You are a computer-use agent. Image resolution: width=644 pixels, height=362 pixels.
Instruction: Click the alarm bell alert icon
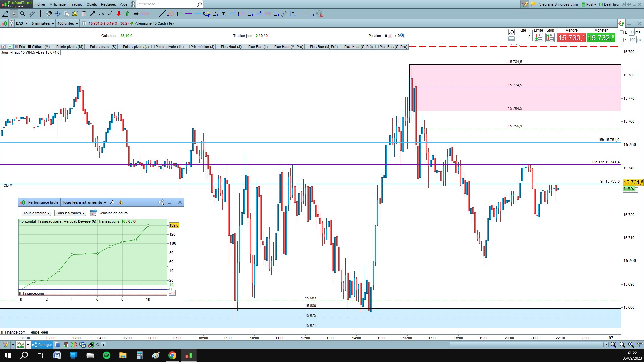tap(75, 14)
